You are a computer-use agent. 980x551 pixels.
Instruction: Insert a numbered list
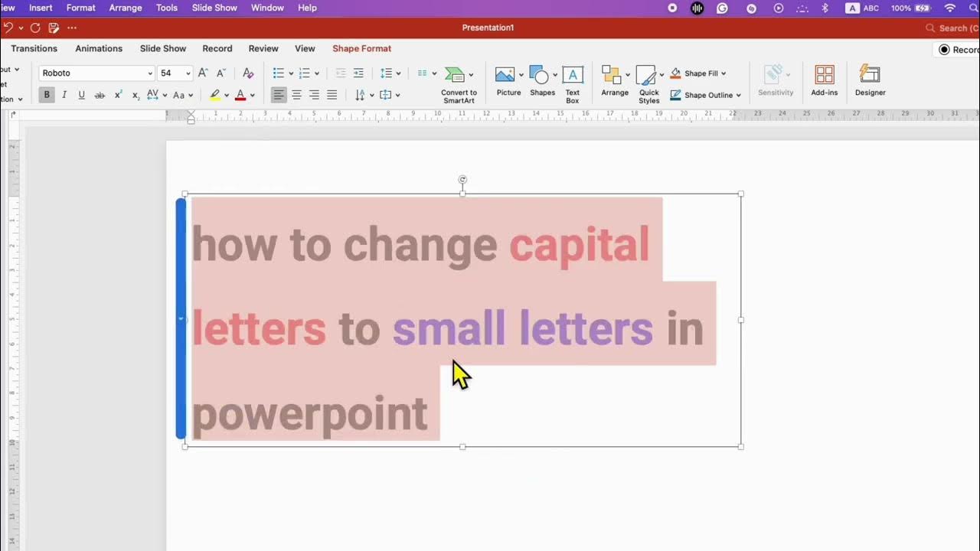[305, 73]
